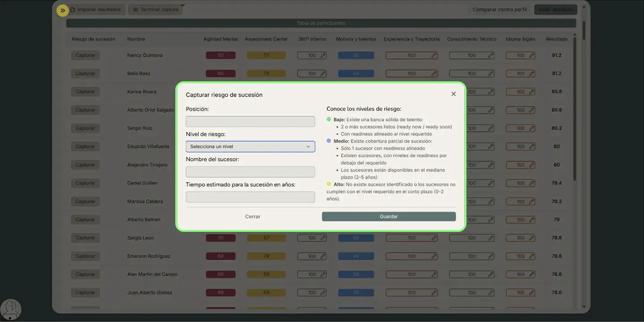Click the pencil in Juan Alberto Gomez's Idioma Inglés cell

tap(531, 293)
